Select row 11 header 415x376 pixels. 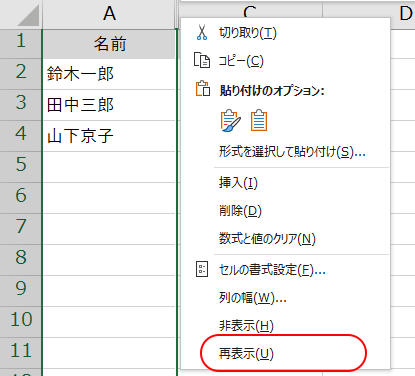(21, 353)
